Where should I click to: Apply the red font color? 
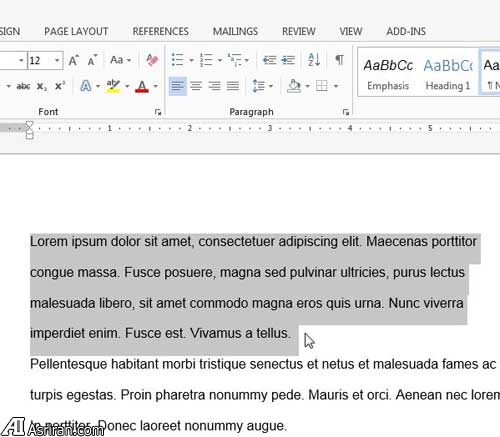142,87
